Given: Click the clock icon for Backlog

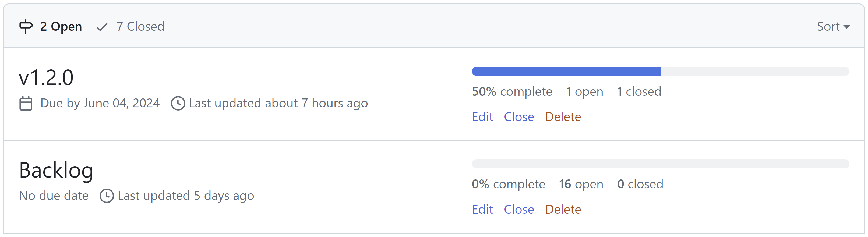Looking at the screenshot, I should coord(107,196).
